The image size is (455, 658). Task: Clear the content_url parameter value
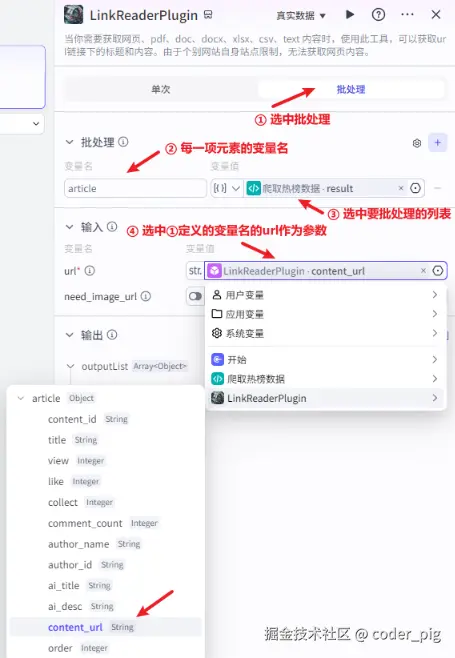(x=424, y=271)
